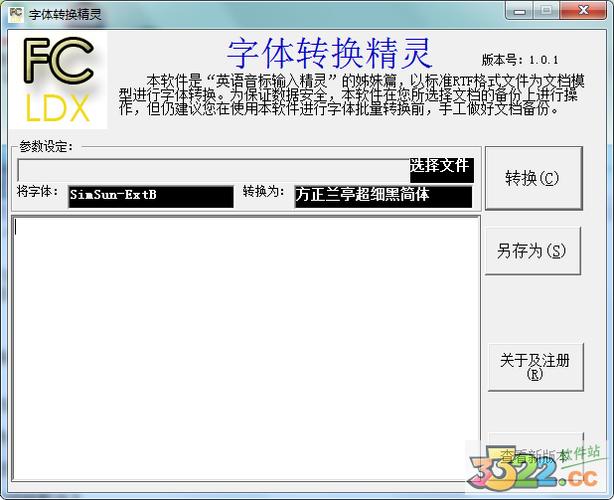Click the 将字体: label

coord(38,192)
